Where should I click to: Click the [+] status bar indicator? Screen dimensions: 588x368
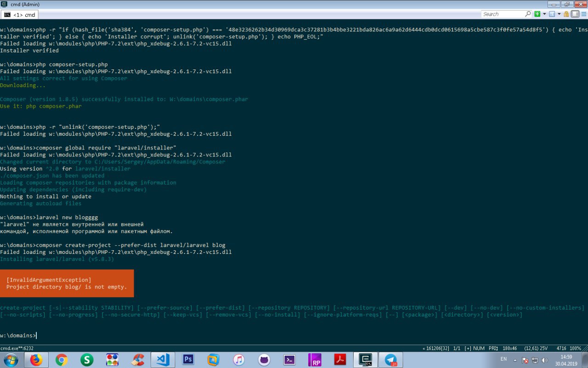point(468,348)
